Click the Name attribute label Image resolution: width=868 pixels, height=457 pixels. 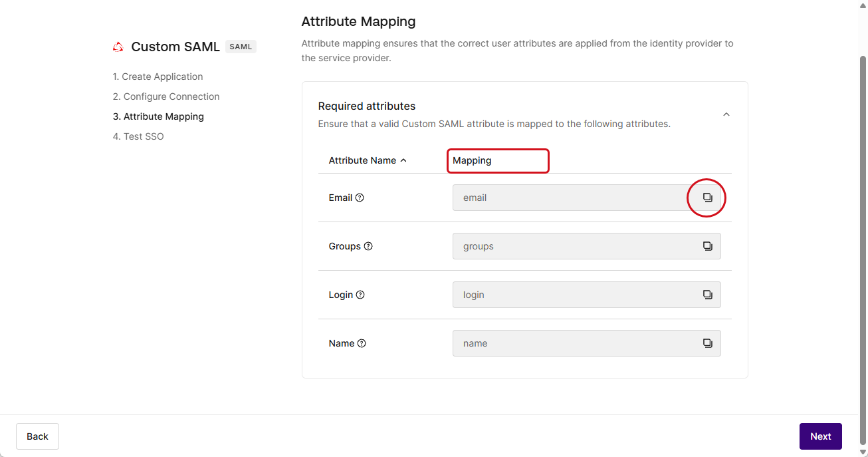point(342,343)
